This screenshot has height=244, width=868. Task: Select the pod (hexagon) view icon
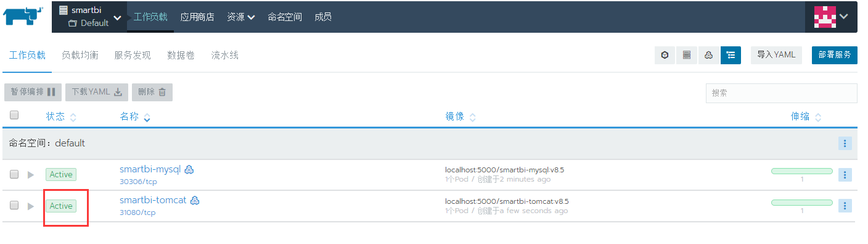click(x=665, y=55)
